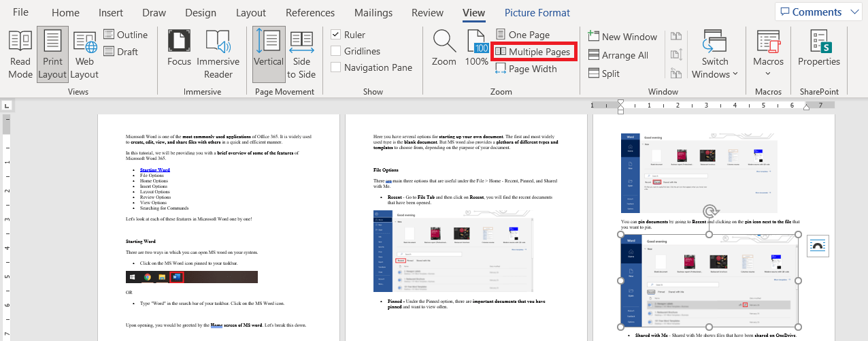Viewport: 868px width, 341px height.
Task: Choose One Page zoom
Action: (x=522, y=35)
